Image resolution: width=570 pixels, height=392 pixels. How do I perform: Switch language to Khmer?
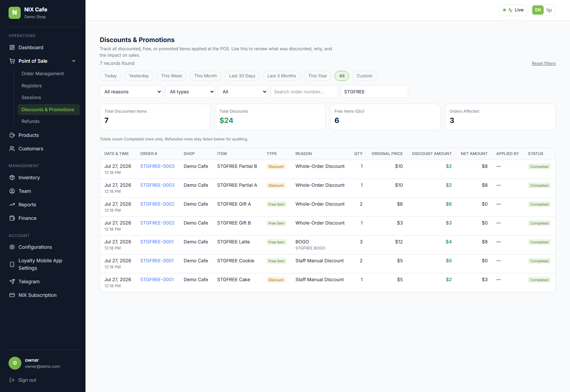click(x=549, y=10)
